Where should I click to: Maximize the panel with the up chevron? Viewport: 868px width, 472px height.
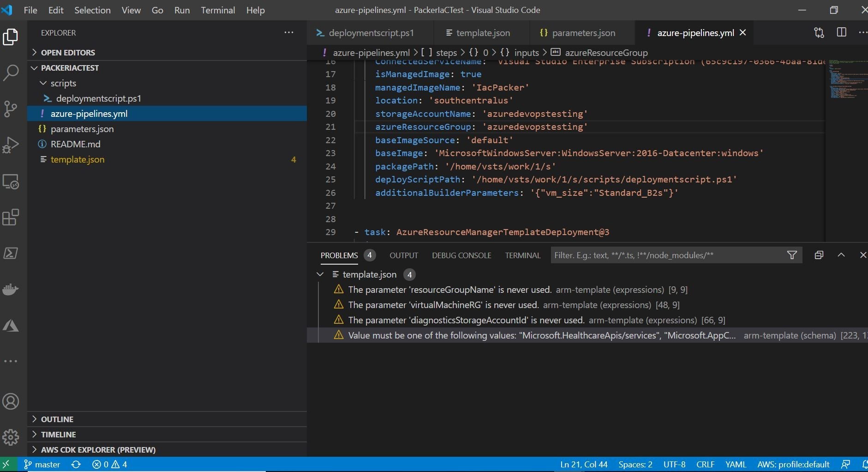point(841,255)
